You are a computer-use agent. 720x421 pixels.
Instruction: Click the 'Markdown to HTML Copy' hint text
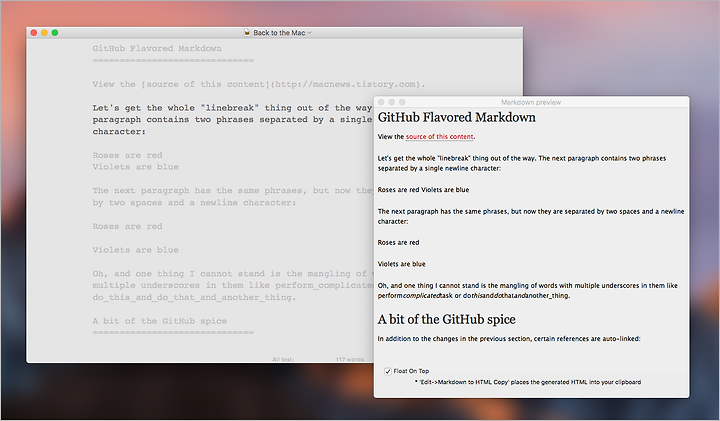tap(528, 382)
